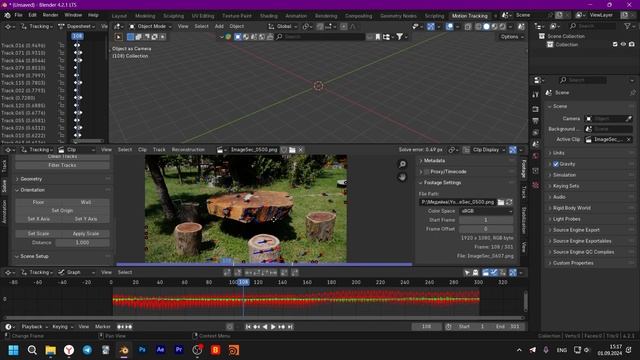Toggle X-ray mode in viewport header

click(468, 27)
